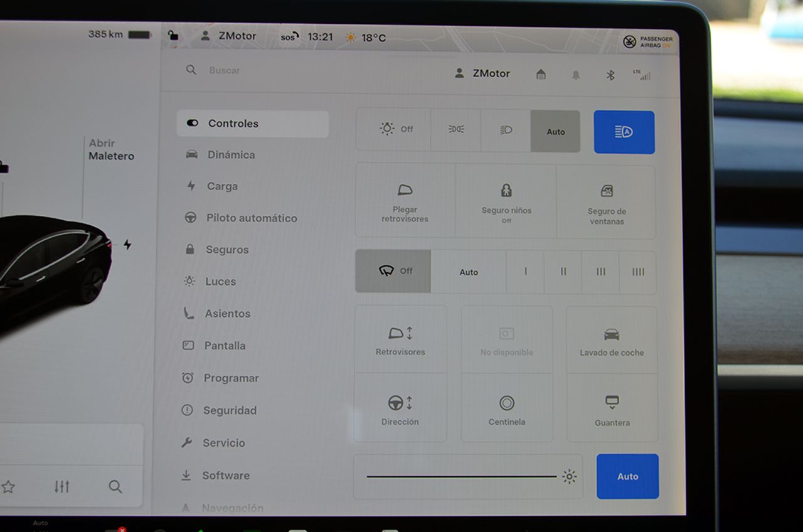Open the Piloto automático menu
803x532 pixels.
coord(251,218)
